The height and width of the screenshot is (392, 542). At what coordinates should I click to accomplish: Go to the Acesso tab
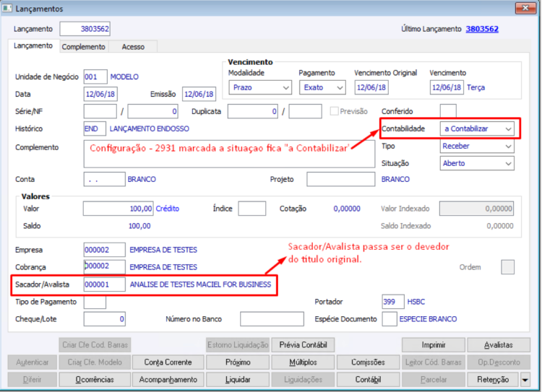pos(133,47)
